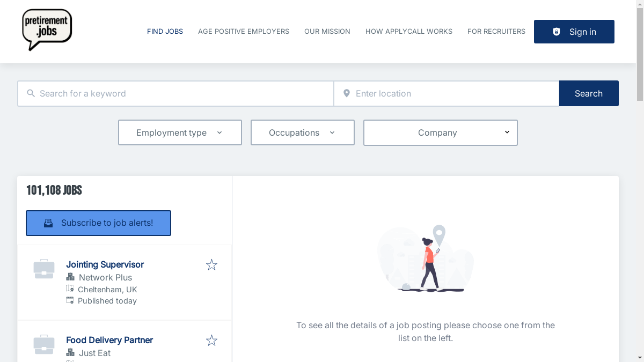The height and width of the screenshot is (362, 644).
Task: Star the Jointing Supervisor job as favorite
Action: 211,265
